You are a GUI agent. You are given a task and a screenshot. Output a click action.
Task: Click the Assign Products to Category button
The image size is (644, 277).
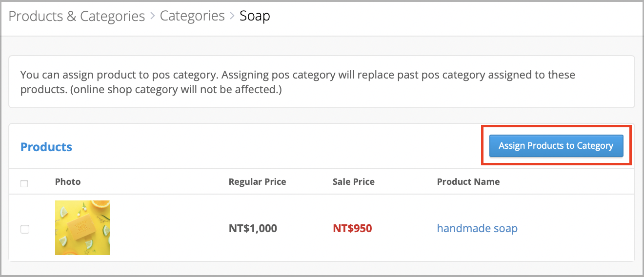click(x=556, y=146)
